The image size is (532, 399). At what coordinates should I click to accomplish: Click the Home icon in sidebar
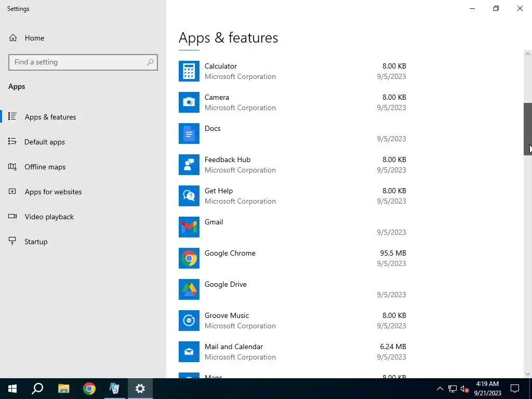(x=13, y=38)
